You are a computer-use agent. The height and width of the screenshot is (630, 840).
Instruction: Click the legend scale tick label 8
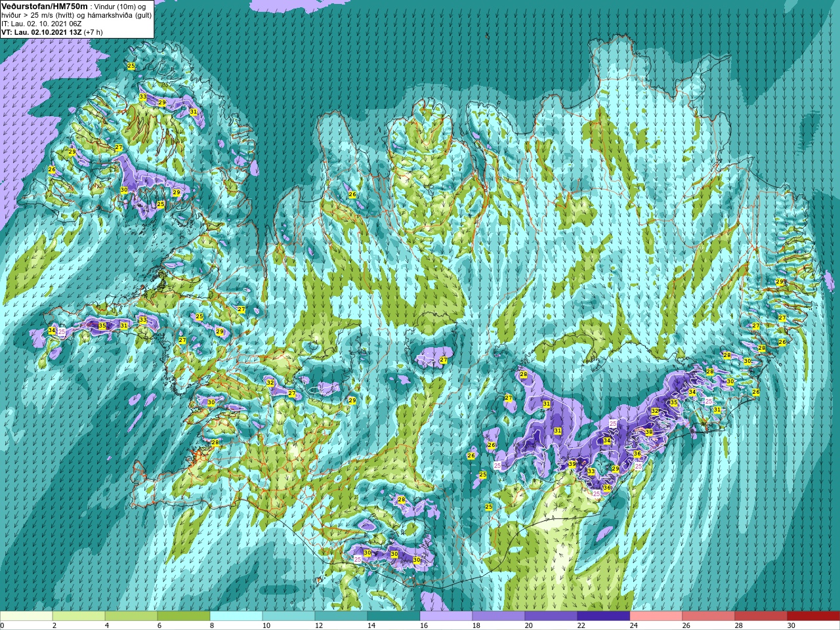pyautogui.click(x=212, y=625)
